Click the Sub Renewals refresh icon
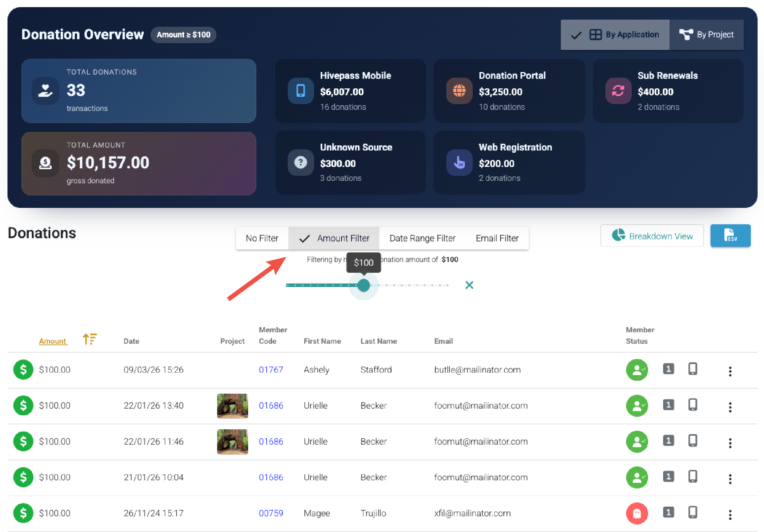The image size is (764, 532). (618, 91)
